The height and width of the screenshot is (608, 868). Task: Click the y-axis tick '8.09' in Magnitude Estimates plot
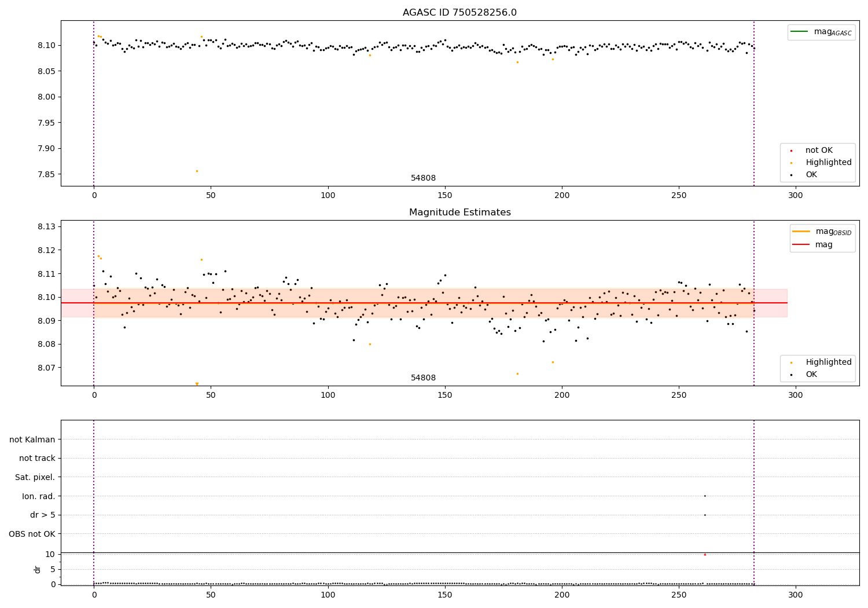[46, 321]
